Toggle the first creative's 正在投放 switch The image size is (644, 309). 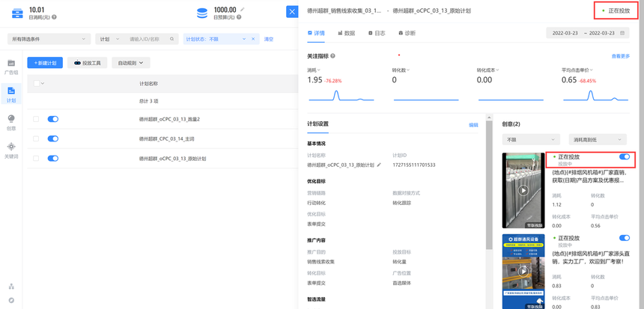pyautogui.click(x=625, y=157)
